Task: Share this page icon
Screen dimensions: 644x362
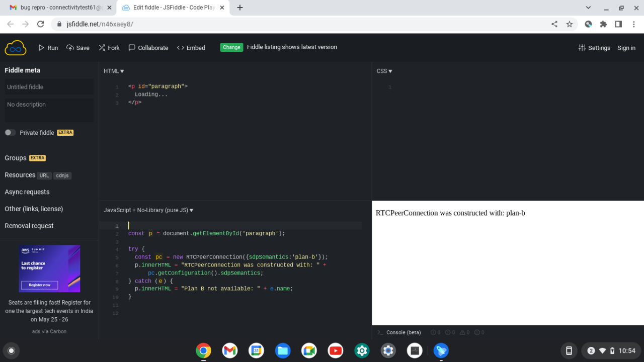Action: [554, 24]
